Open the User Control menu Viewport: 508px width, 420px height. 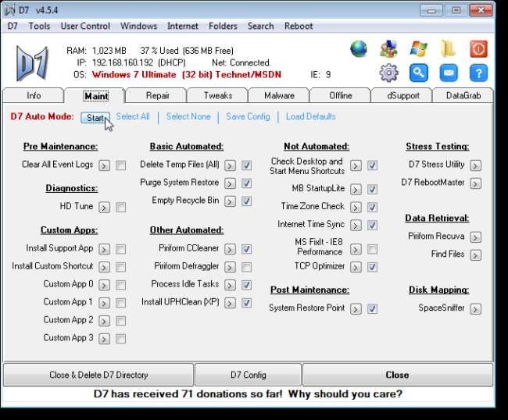[x=85, y=26]
